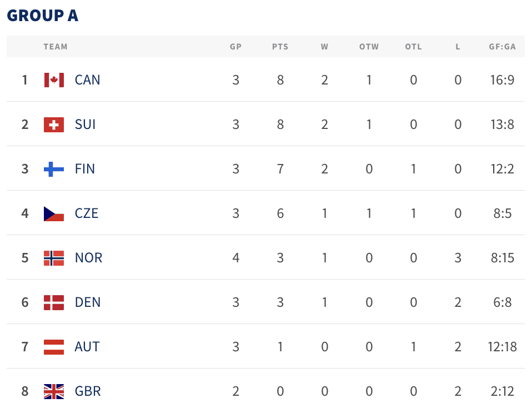Click the Austria flag icon
The height and width of the screenshot is (408, 532).
54,347
